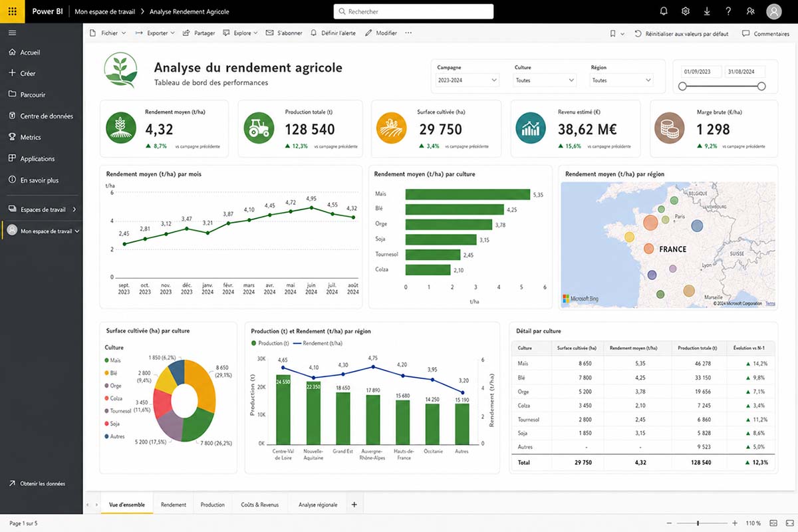Open the Fichier dropdown menu
798x532 pixels.
pyautogui.click(x=108, y=33)
